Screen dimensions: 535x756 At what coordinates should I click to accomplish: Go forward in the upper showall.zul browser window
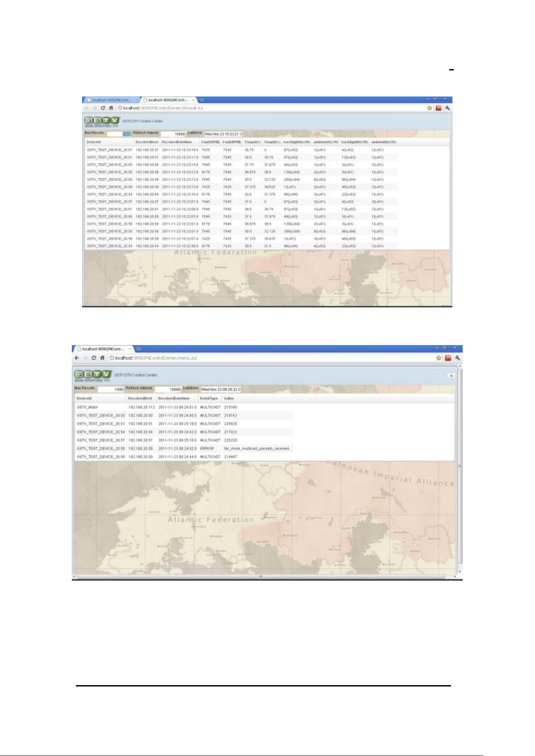coord(94,108)
